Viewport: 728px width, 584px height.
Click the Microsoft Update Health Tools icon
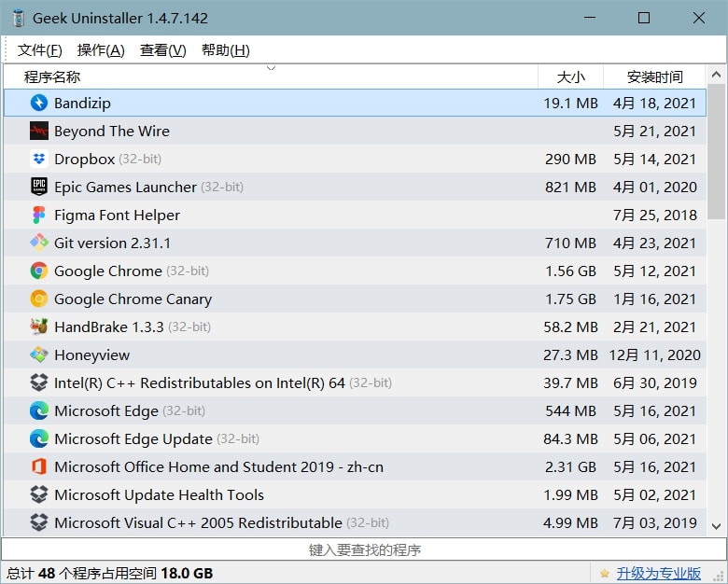coord(39,494)
